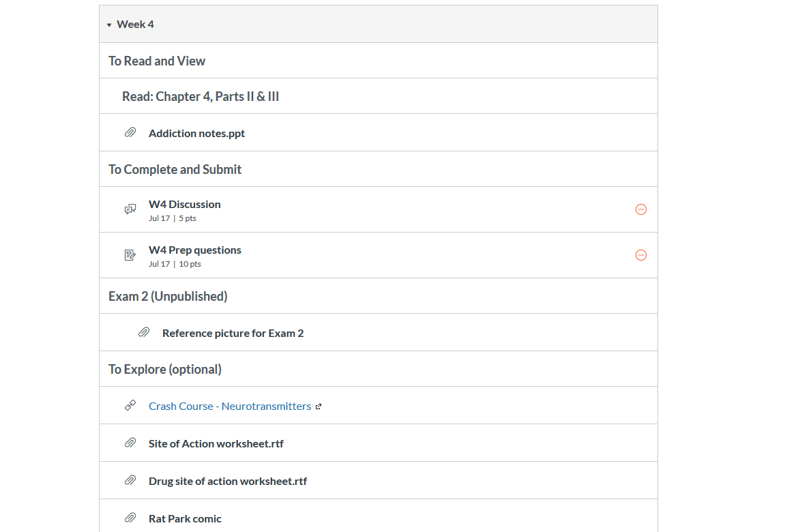798x532 pixels.
Task: Toggle the incomplete status circle for W4 Discussion
Action: tap(640, 209)
